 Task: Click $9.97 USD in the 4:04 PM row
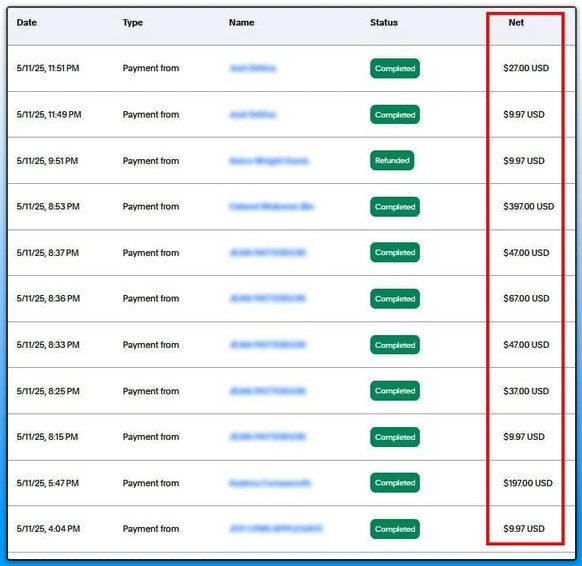coord(524,529)
